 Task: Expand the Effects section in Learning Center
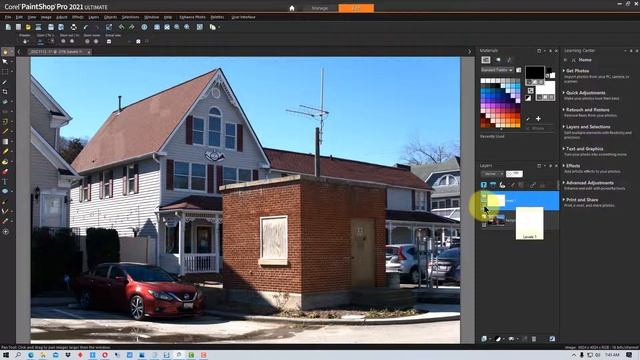click(573, 166)
